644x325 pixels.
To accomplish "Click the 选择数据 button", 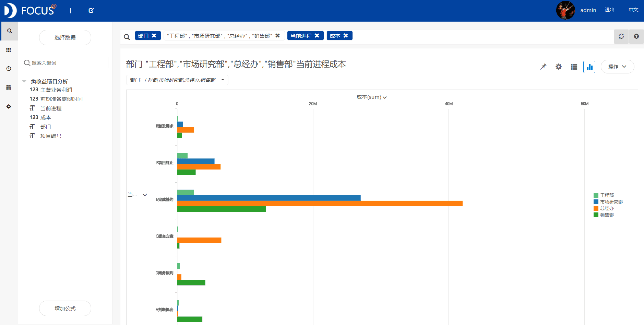I will pos(65,37).
